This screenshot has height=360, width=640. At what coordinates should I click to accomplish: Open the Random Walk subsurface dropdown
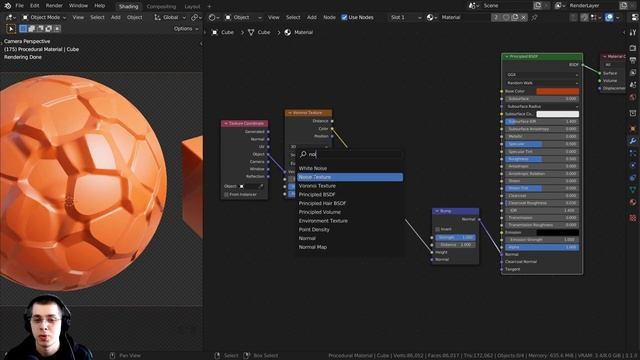(x=542, y=83)
